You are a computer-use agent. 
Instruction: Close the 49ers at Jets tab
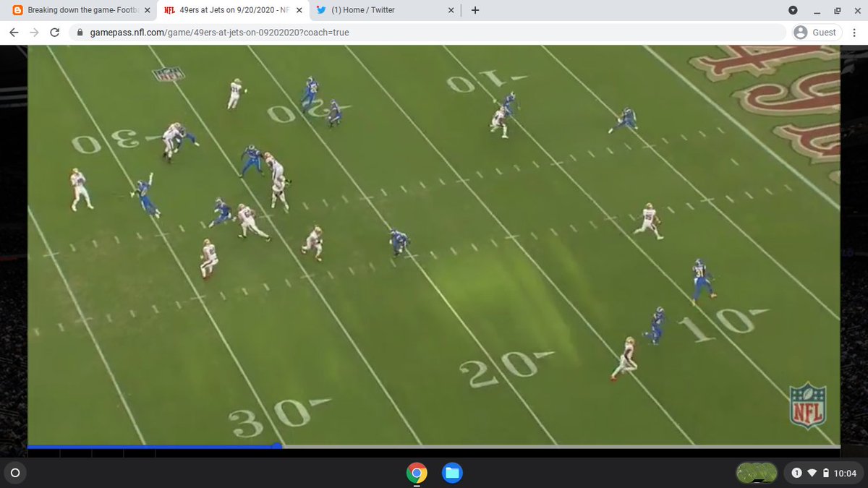[299, 10]
